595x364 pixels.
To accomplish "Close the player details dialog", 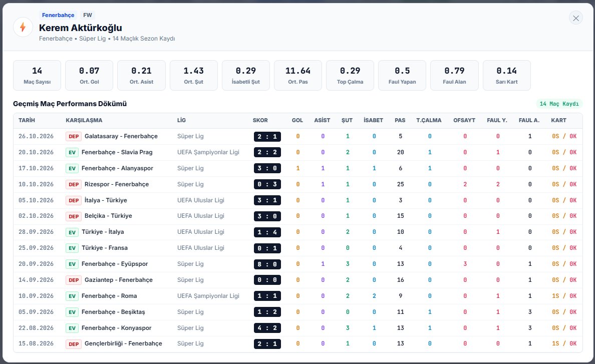I will [x=575, y=18].
